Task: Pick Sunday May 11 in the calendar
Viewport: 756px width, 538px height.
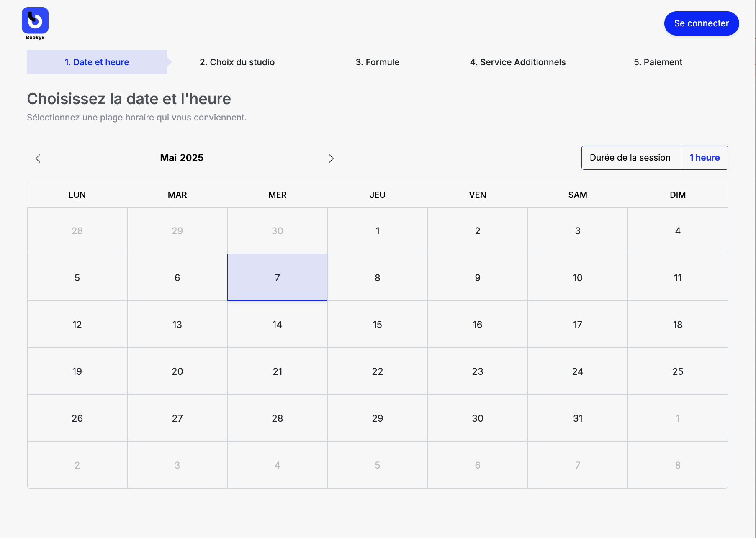Action: (x=678, y=277)
